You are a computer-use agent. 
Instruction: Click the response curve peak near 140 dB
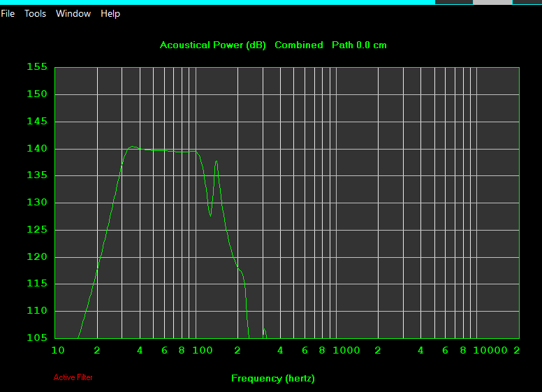[x=133, y=147]
